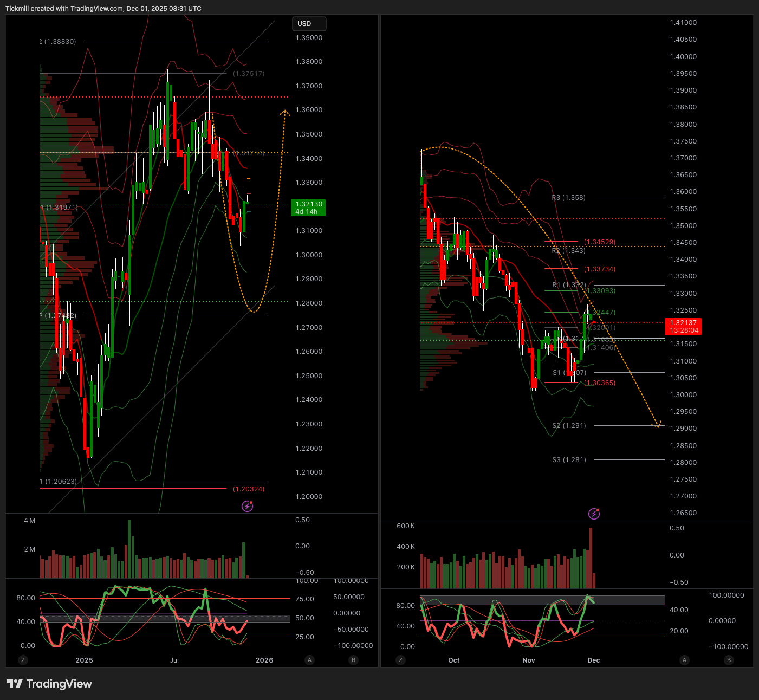Click the lightning icon on left chart
The width and height of the screenshot is (759, 700).
click(x=247, y=506)
